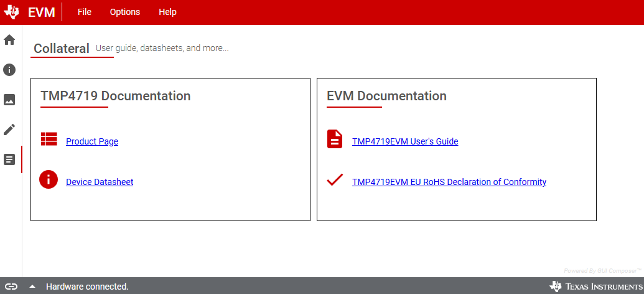Open the TMP4719EVM User's Guide link
The height and width of the screenshot is (294, 644).
point(405,141)
